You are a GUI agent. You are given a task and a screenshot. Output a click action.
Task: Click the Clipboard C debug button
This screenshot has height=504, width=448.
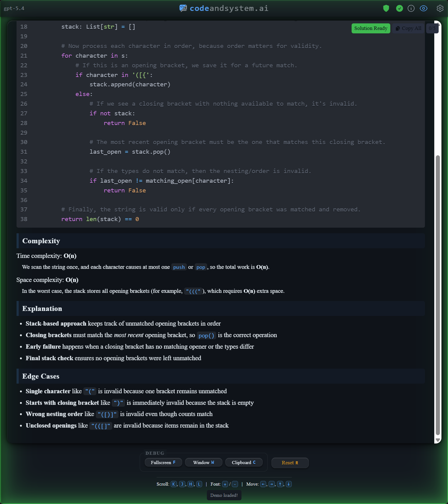[244, 463]
